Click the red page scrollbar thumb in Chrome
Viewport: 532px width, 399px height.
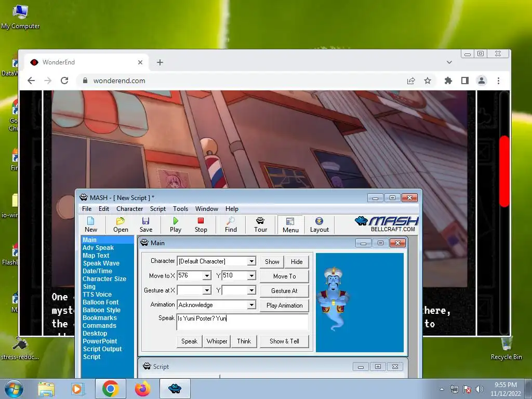(x=504, y=171)
